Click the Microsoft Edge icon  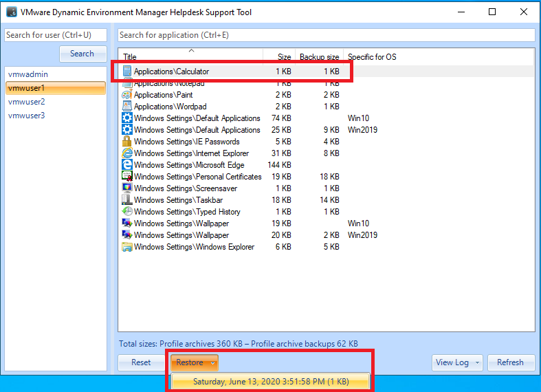(127, 165)
